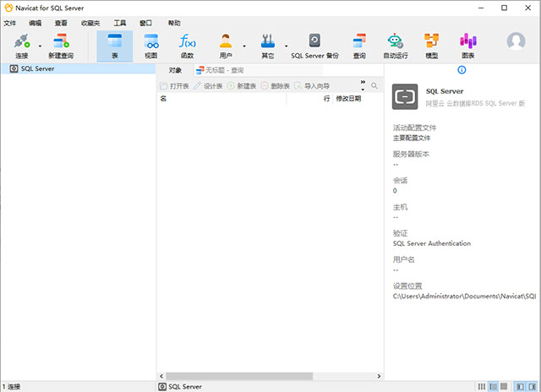This screenshot has height=392, width=541.
Task: Click the 导入向导 button
Action: click(x=312, y=86)
